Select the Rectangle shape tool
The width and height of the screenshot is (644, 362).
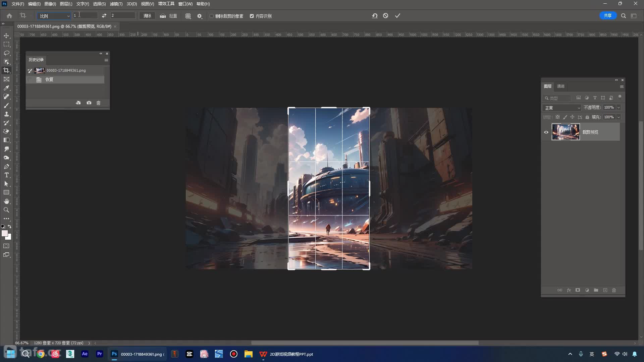(x=6, y=192)
